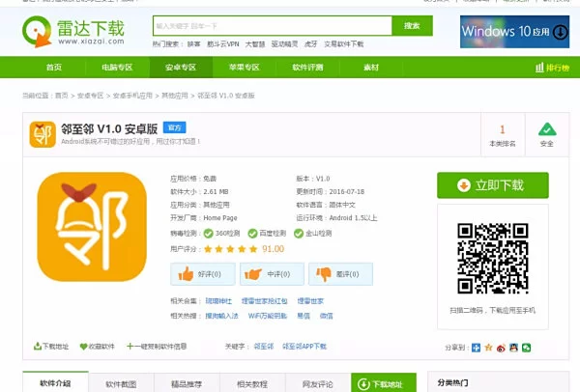Open the 安卓专区 navigation tab
The height and width of the screenshot is (392, 580).
[x=181, y=68]
